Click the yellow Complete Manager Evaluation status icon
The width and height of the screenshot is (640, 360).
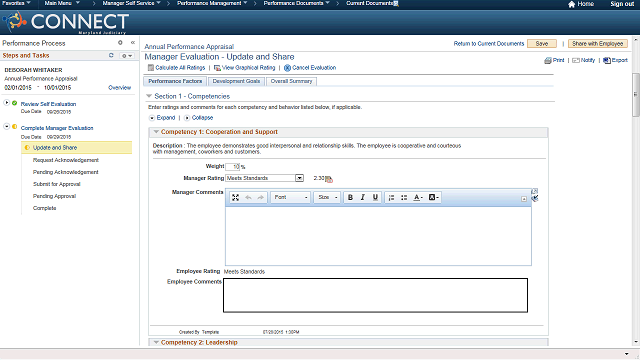point(15,127)
